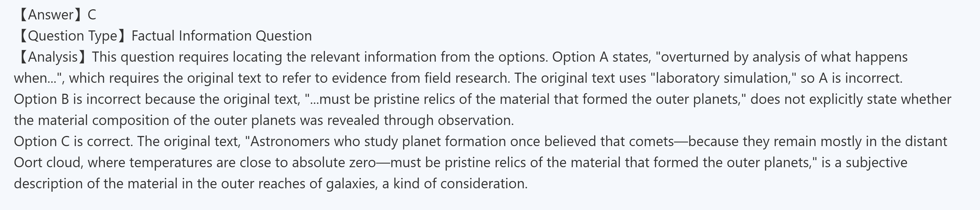Click the words 'Oort cloud'
This screenshot has width=980, height=210.
[49, 162]
